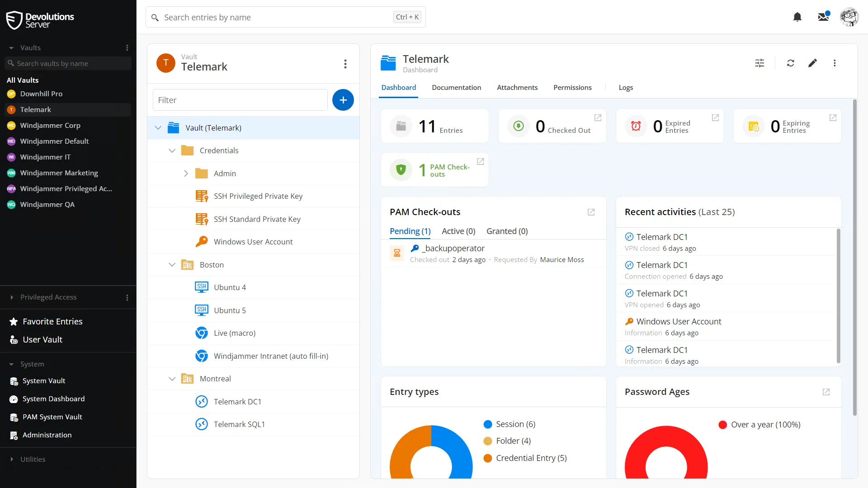Click the SSH Privileged Private Key icon
This screenshot has height=488, width=868.
[x=202, y=196]
